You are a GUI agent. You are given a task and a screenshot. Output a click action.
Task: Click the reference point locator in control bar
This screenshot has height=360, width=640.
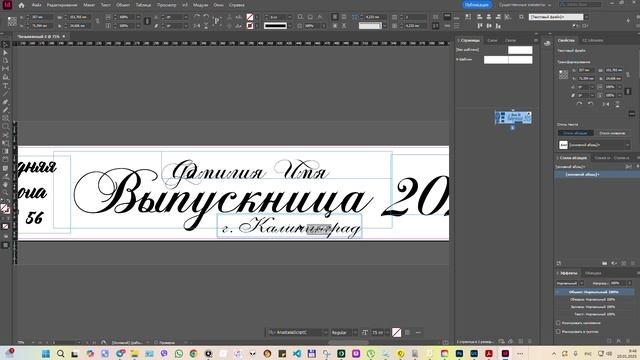tap(12, 21)
